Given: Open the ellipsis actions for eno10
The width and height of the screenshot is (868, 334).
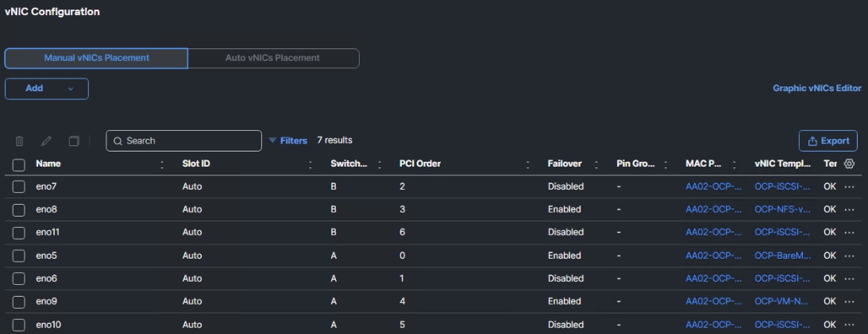Looking at the screenshot, I should click(x=849, y=324).
